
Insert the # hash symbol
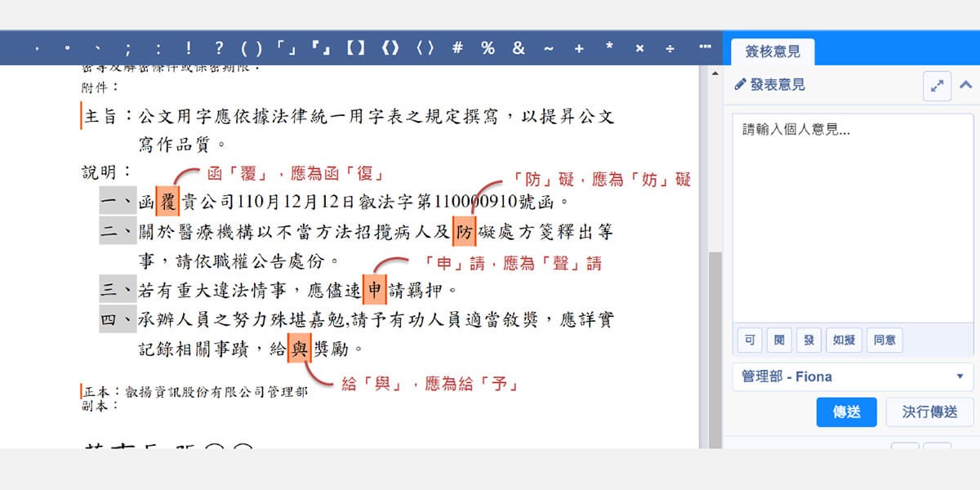click(x=457, y=48)
